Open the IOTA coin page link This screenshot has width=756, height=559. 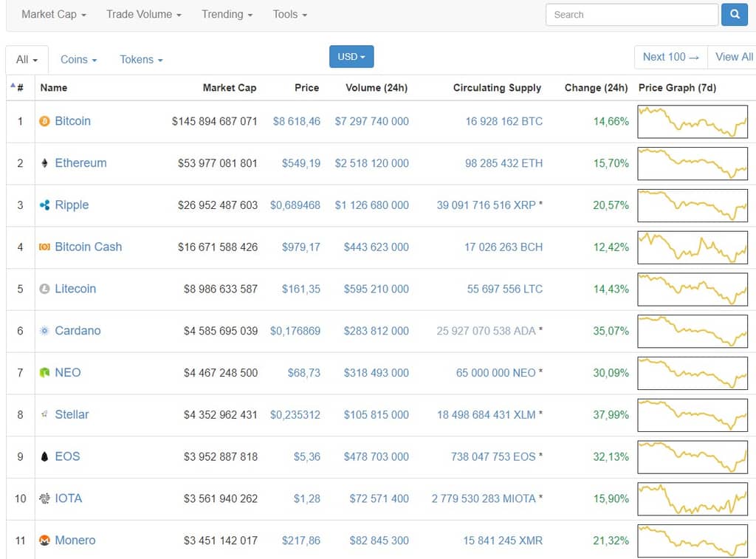(69, 498)
